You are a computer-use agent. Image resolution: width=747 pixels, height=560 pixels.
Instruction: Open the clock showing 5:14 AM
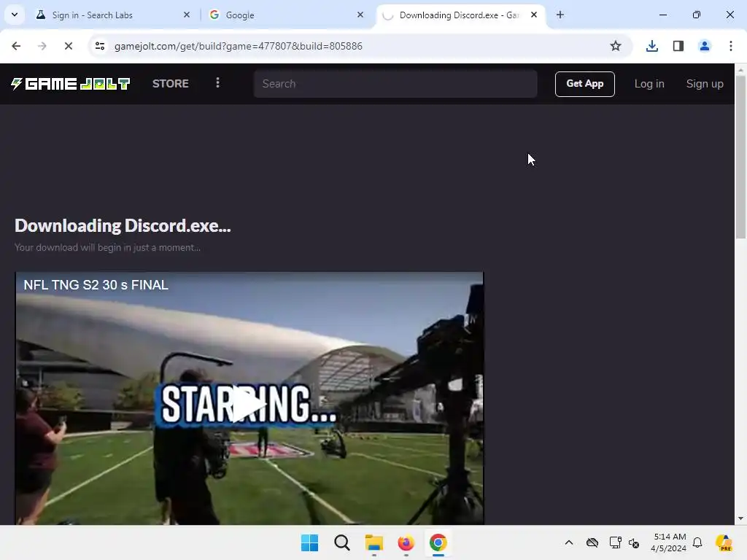pyautogui.click(x=669, y=542)
